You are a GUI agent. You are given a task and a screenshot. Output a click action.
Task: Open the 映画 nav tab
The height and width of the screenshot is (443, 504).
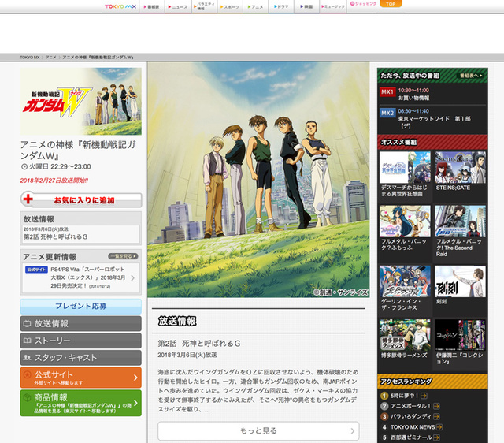click(x=306, y=7)
